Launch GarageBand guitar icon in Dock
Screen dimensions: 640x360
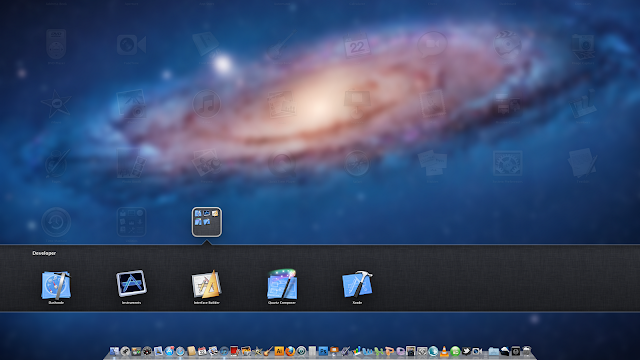click(268, 351)
